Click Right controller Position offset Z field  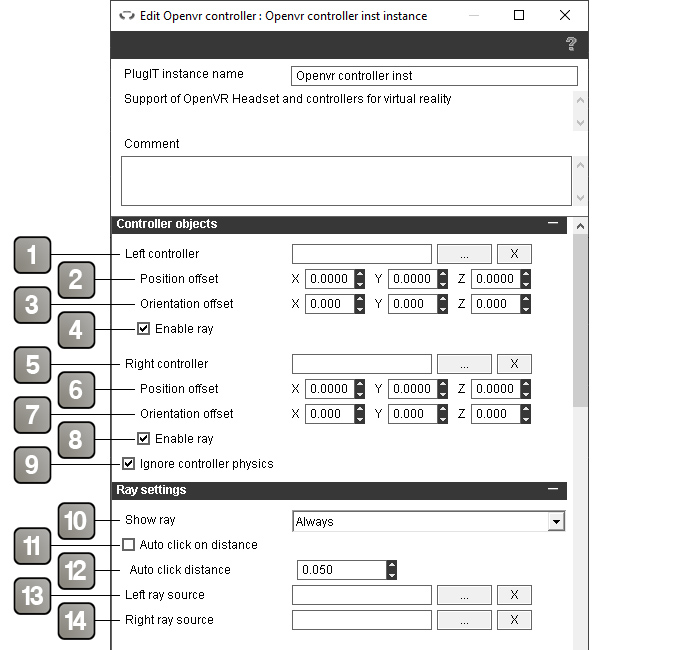coord(496,389)
